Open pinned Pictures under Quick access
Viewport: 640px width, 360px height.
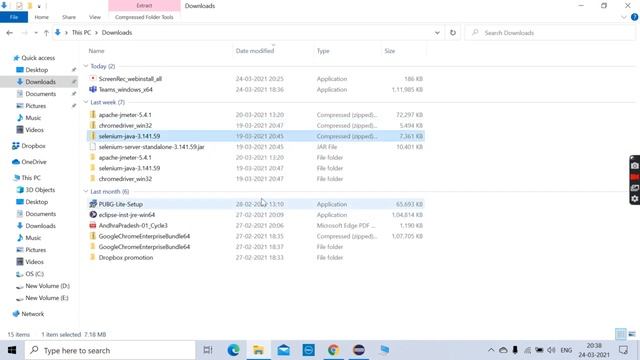(x=36, y=106)
